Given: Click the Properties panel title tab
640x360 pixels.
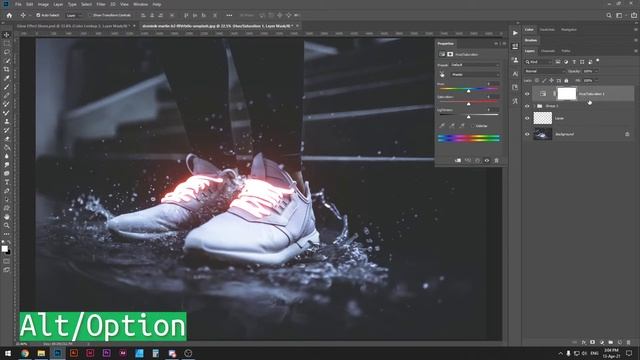Looking at the screenshot, I should pos(445,43).
